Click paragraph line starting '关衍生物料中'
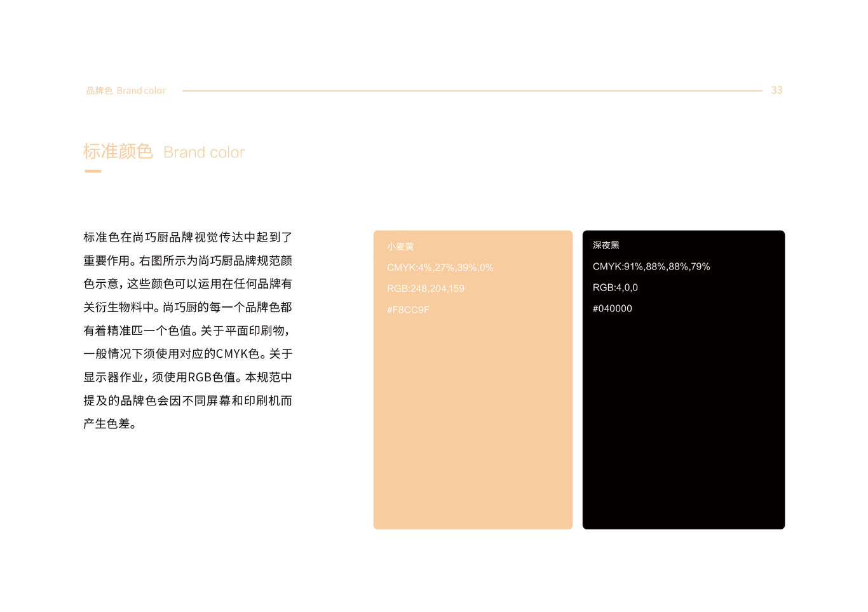The image size is (868, 612). point(187,307)
